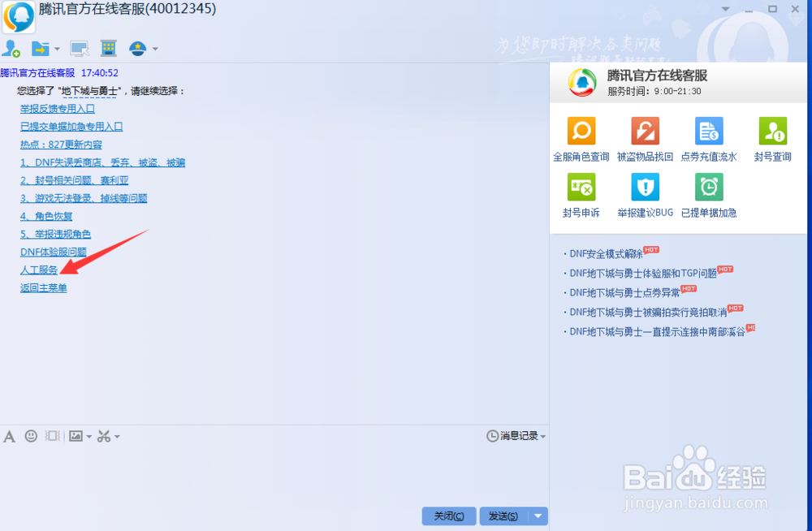The width and height of the screenshot is (812, 531).
Task: Click link 已提交单据加急专用入口
Action: [71, 127]
